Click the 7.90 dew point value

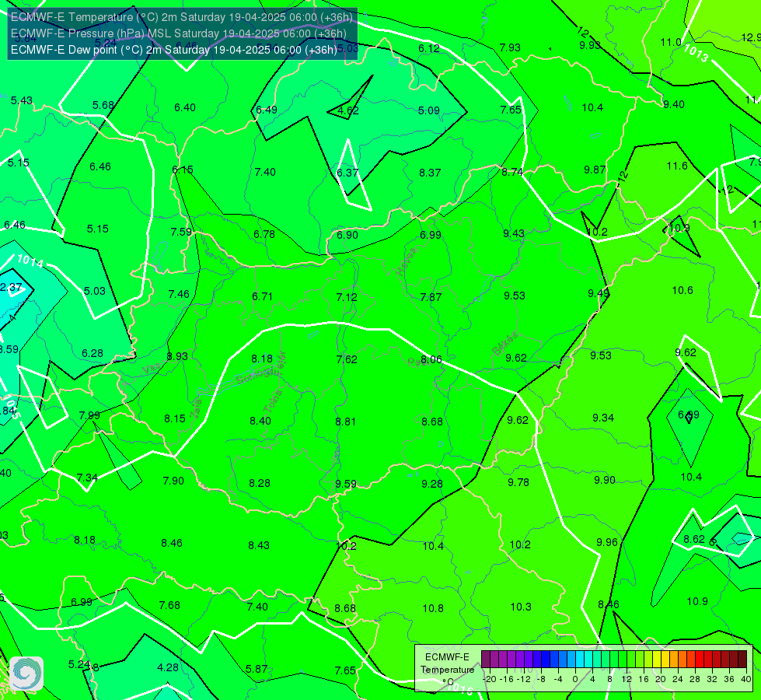[173, 481]
